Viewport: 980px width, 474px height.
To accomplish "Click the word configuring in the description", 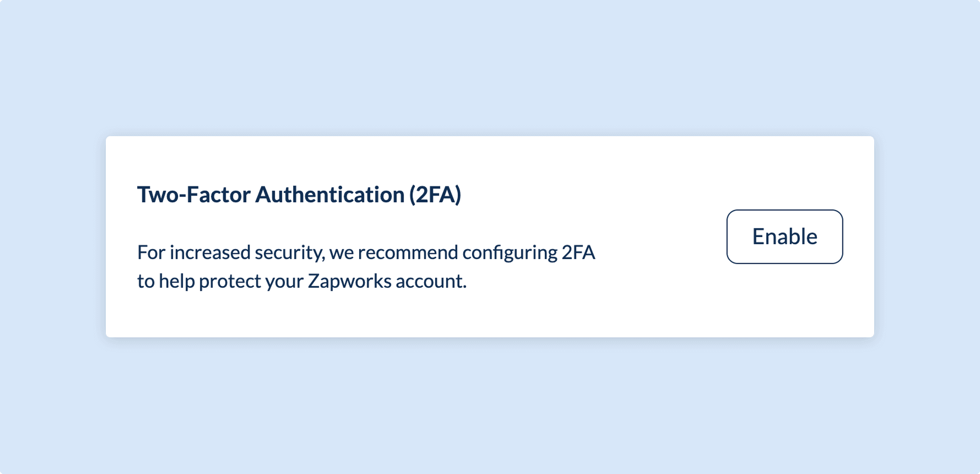I will pyautogui.click(x=510, y=253).
